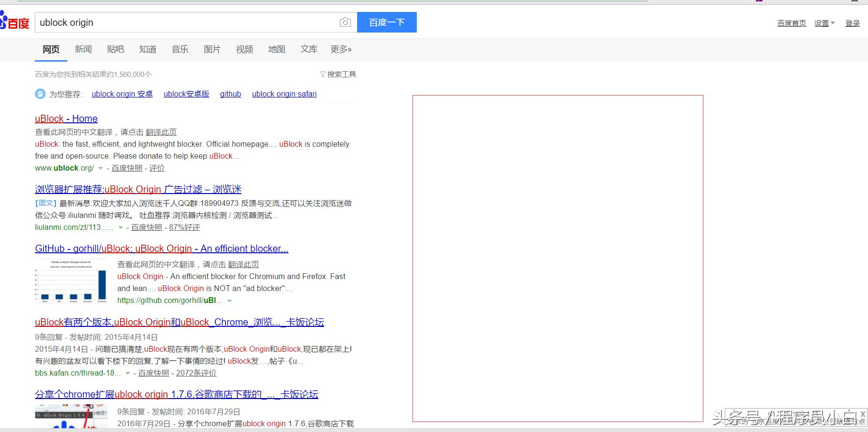Click the camera image search icon
Image resolution: width=868 pixels, height=432 pixels.
[x=345, y=22]
